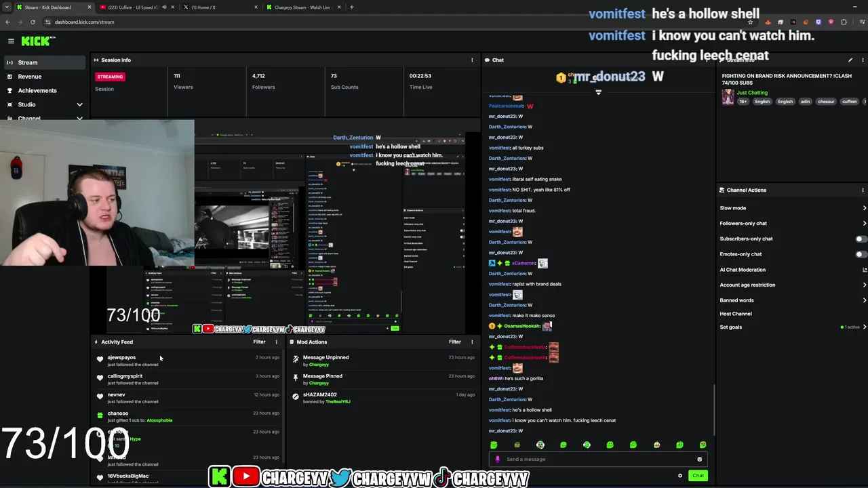868x488 pixels.
Task: Click in the Send a message field
Action: click(x=599, y=459)
